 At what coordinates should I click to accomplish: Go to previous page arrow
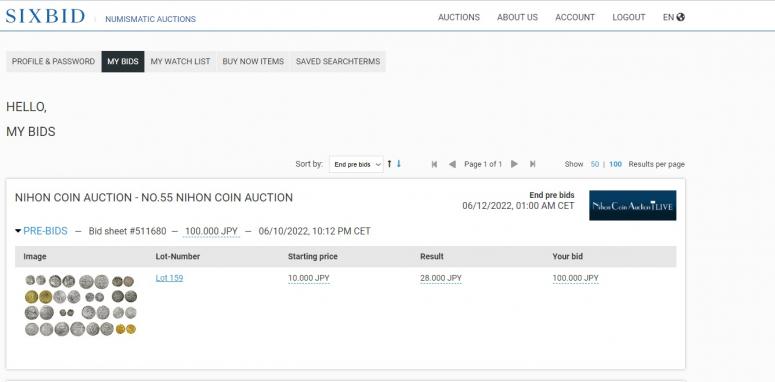point(452,164)
